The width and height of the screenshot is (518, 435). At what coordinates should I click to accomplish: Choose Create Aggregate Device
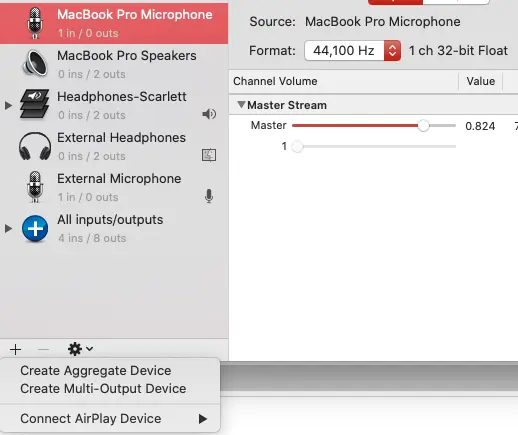[96, 371]
